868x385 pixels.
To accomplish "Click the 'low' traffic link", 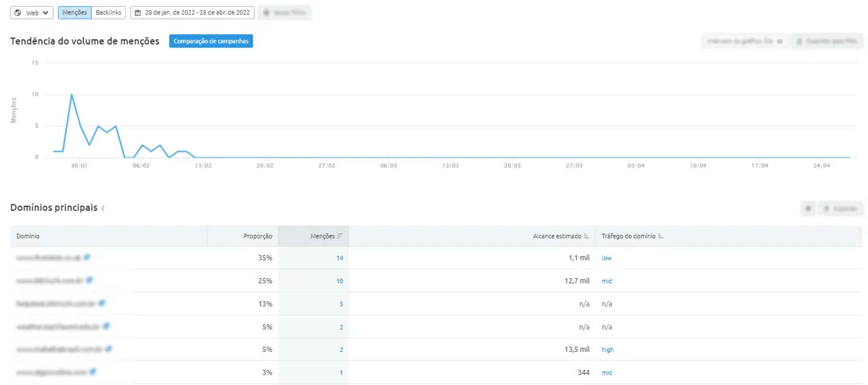I will [x=606, y=258].
